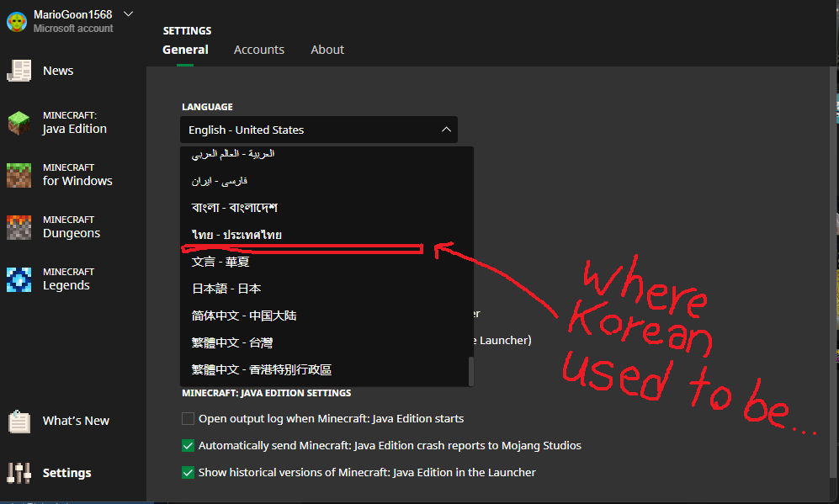
Task: Select the Minecraft for Windows dirt block icon
Action: [x=19, y=175]
